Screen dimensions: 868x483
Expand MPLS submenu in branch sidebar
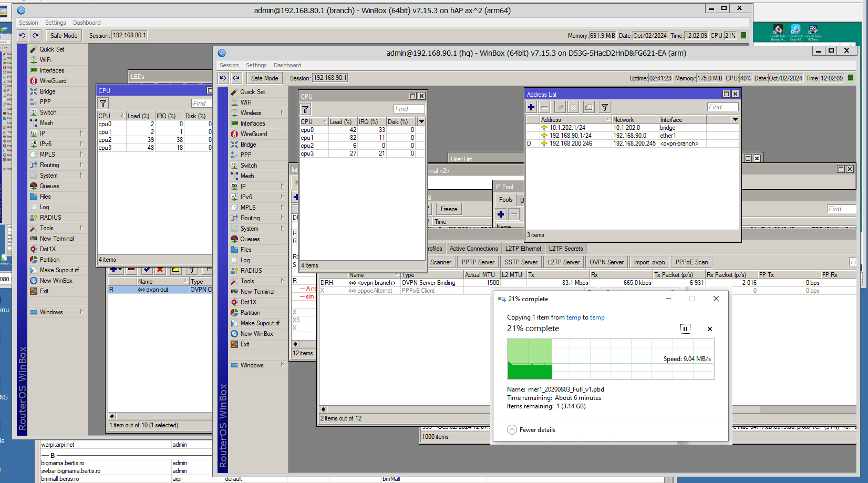point(82,155)
